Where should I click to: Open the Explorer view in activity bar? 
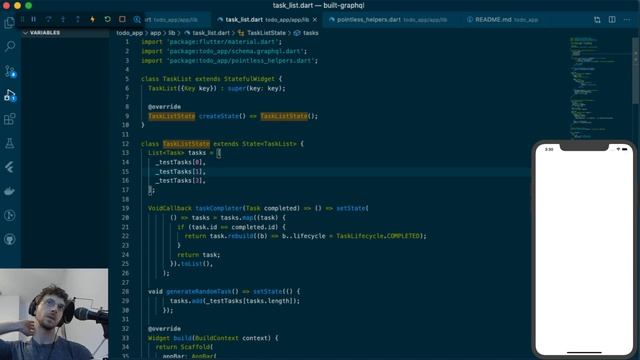[x=9, y=22]
